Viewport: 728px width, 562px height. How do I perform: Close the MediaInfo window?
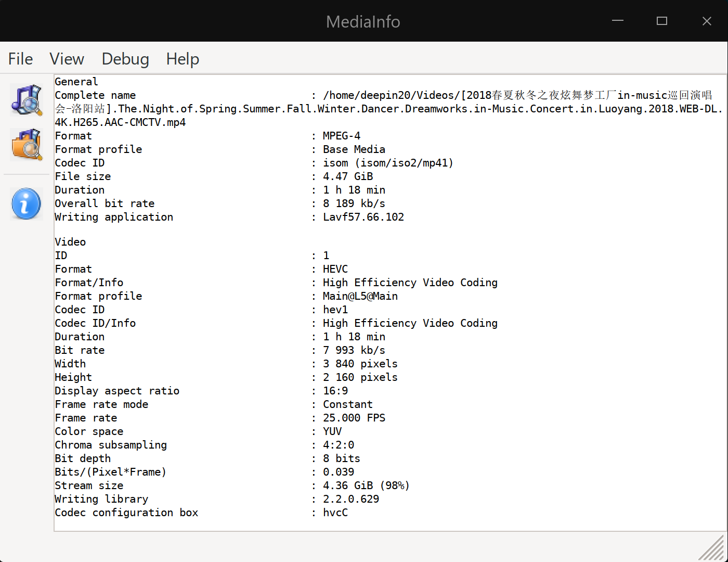(x=707, y=21)
